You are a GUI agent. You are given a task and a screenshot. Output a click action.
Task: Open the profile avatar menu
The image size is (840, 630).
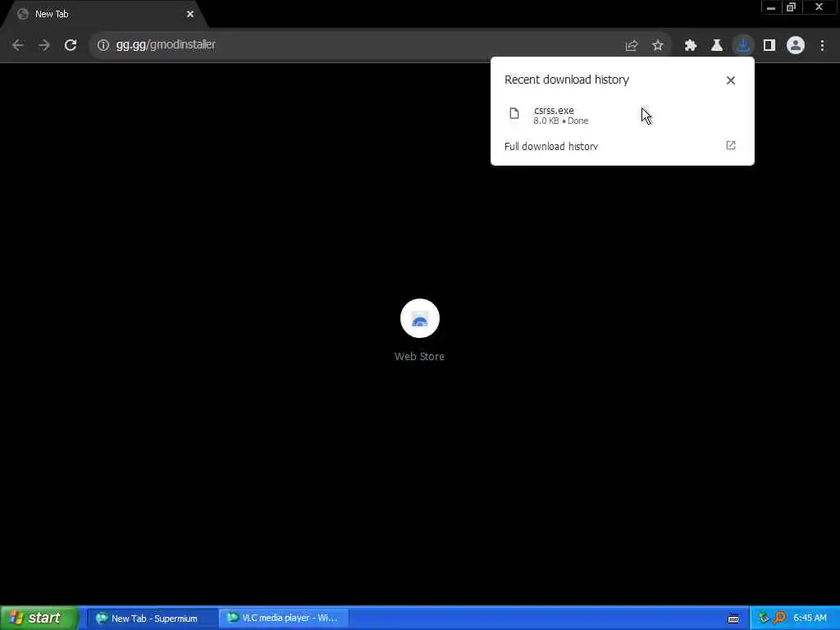796,46
